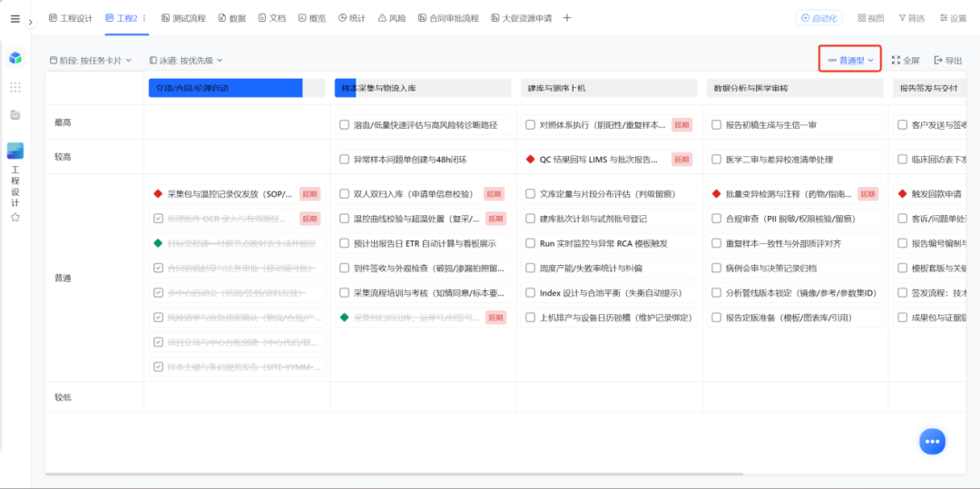Uncheck the completed 伦理批件 OCR task

click(158, 219)
